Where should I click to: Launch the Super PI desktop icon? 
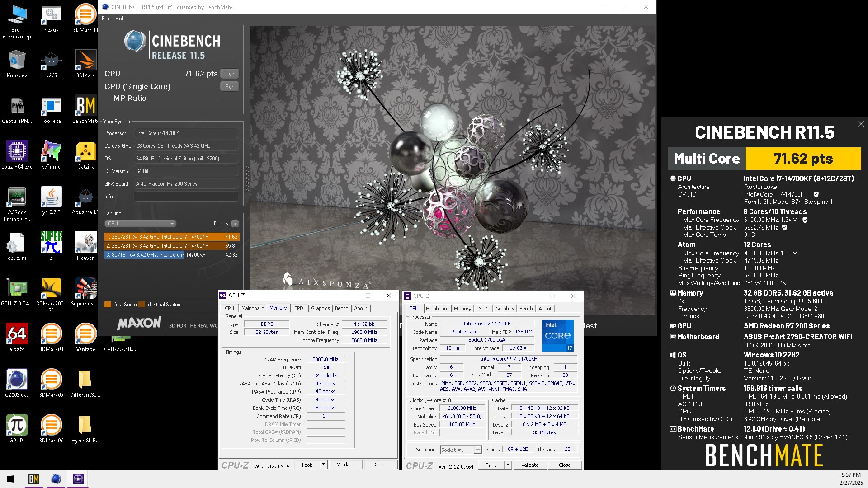tap(51, 247)
